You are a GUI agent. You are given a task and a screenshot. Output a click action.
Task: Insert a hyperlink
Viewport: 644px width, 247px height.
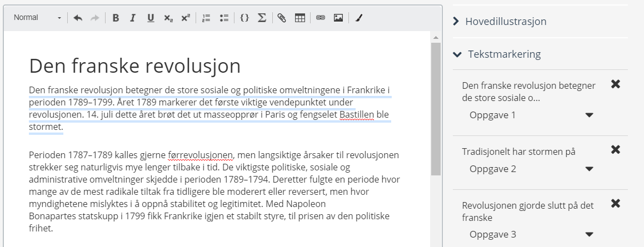tap(321, 18)
